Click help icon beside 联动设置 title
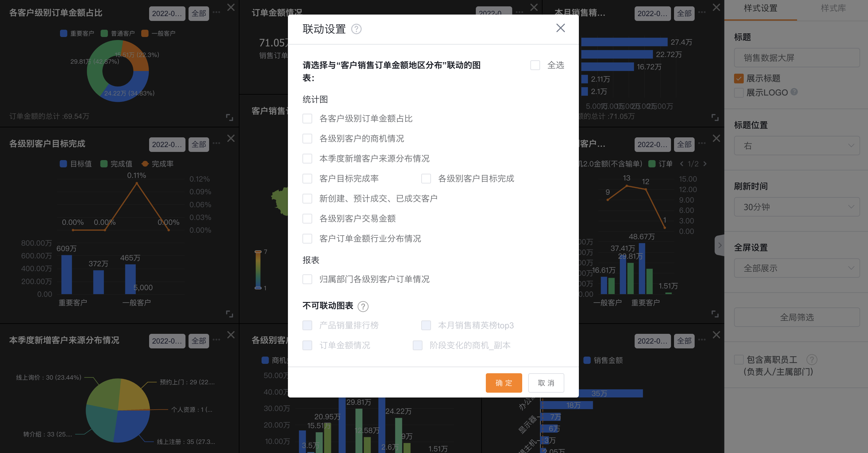Viewport: 868px width, 453px height. pyautogui.click(x=356, y=29)
